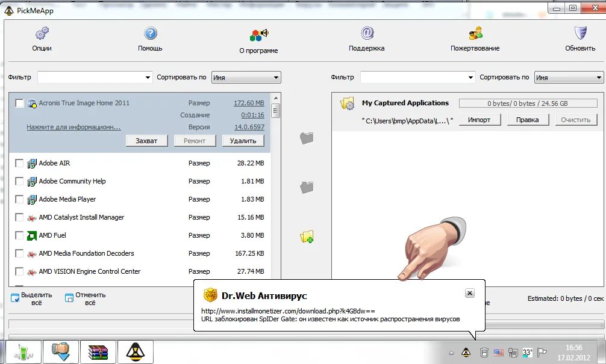Viewport: 606px width, 364px height.
Task: Click Adobe Community Help icon
Action: click(x=32, y=182)
